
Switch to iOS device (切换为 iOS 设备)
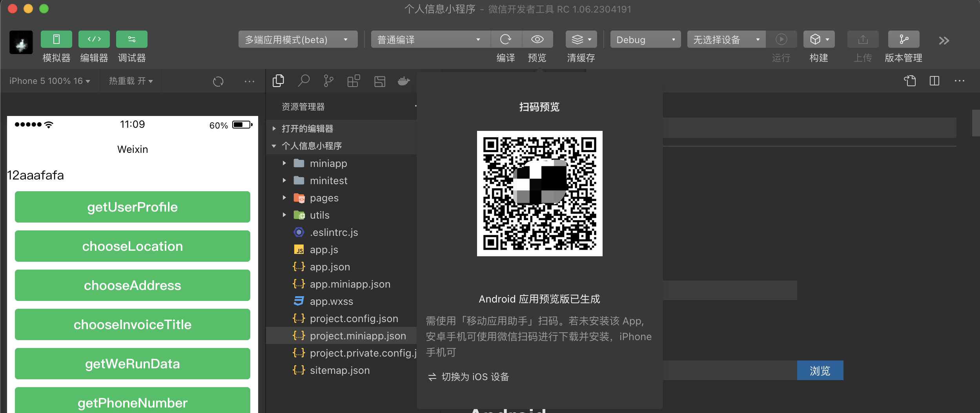tap(468, 377)
